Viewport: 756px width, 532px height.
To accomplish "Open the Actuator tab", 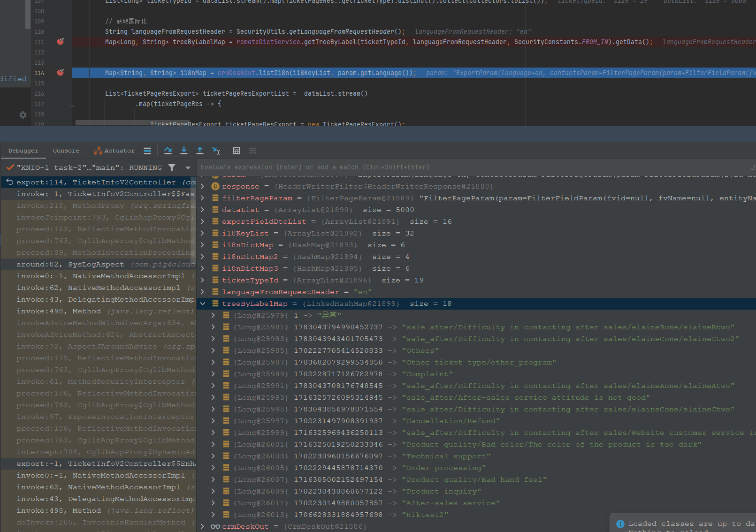I will 114,151.
